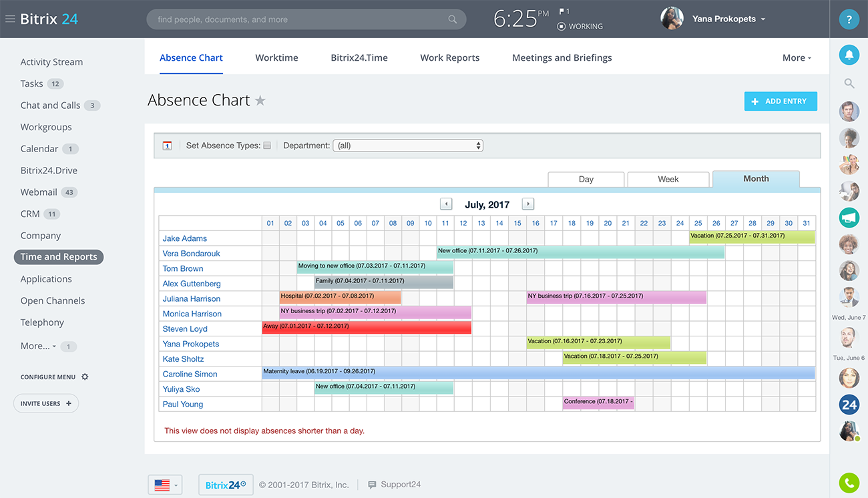
Task: Click the green megaphone announcement icon
Action: (849, 218)
